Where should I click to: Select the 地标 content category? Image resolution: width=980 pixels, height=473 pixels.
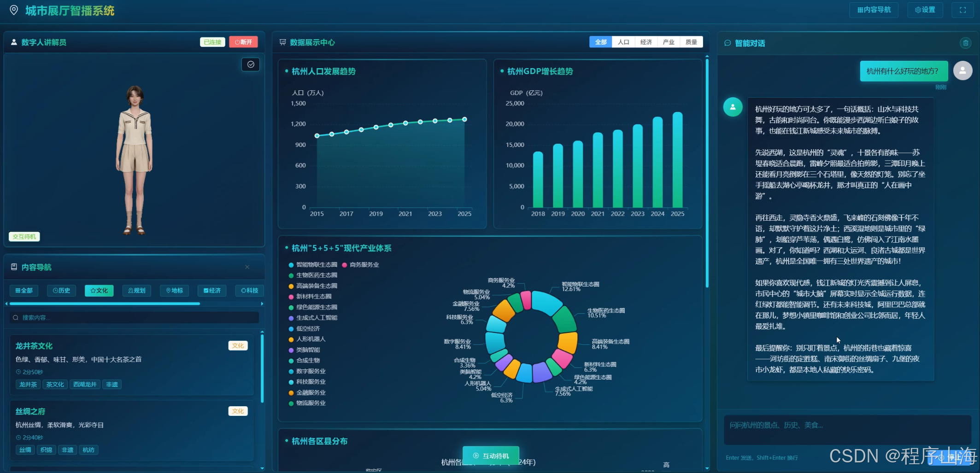[x=175, y=291]
